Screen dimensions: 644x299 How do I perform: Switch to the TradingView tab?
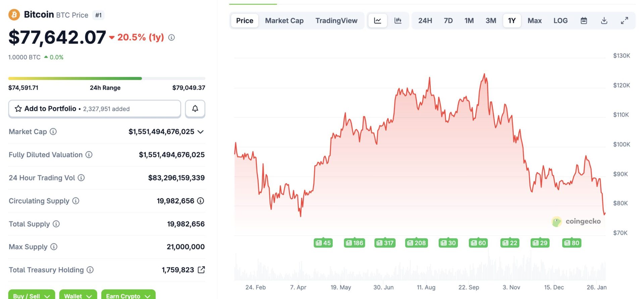point(336,20)
